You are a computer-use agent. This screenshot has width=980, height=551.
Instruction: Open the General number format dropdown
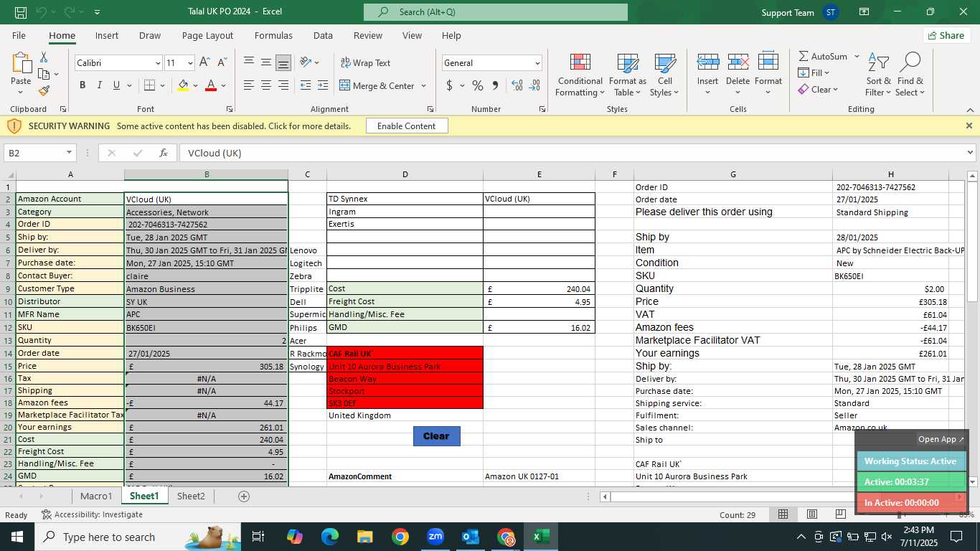pyautogui.click(x=537, y=63)
